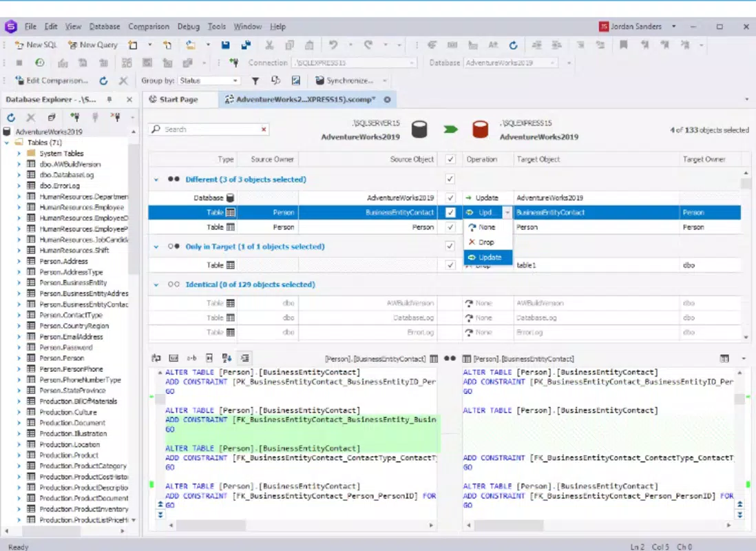Toggle the Different group checkbox
This screenshot has width=756, height=551.
click(x=450, y=179)
